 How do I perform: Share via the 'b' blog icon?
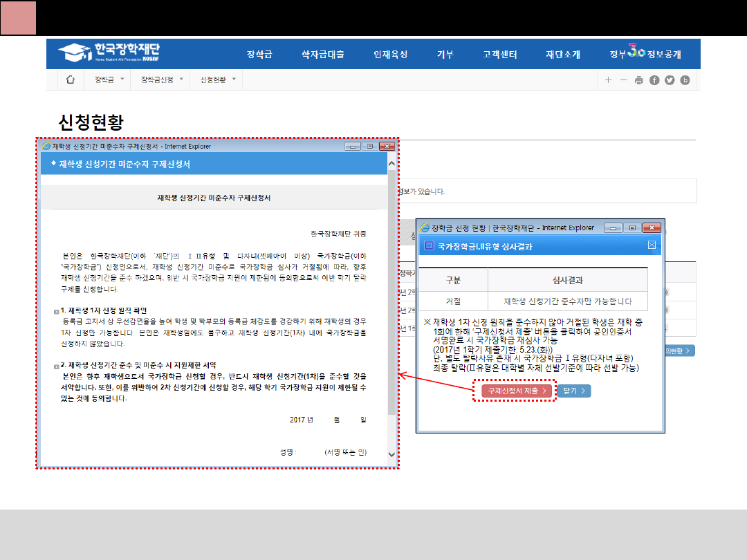[685, 80]
